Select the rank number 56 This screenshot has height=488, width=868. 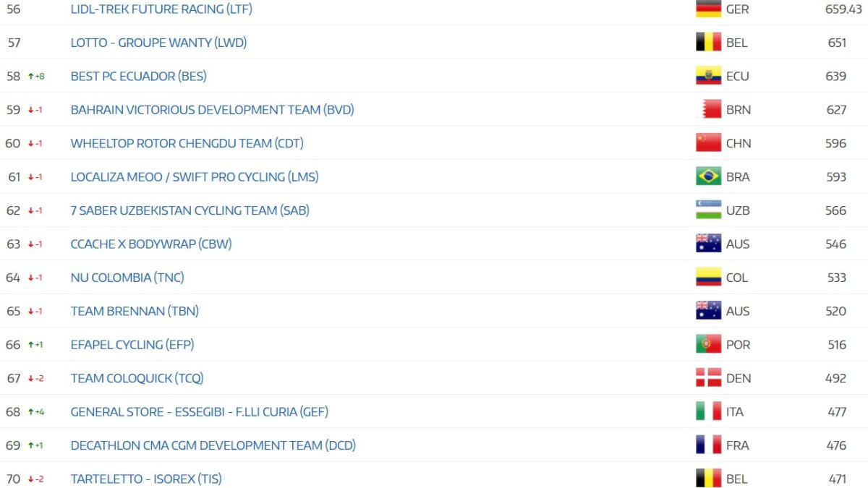coord(13,9)
